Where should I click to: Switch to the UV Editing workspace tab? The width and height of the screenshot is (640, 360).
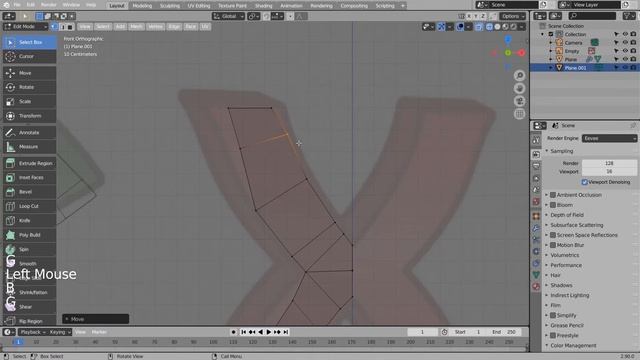199,6
